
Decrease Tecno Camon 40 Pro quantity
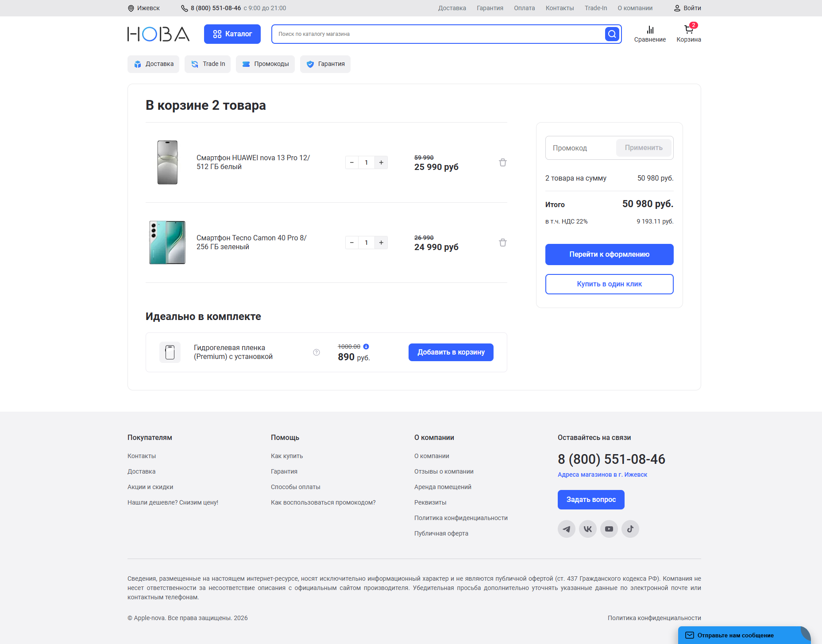click(x=352, y=243)
